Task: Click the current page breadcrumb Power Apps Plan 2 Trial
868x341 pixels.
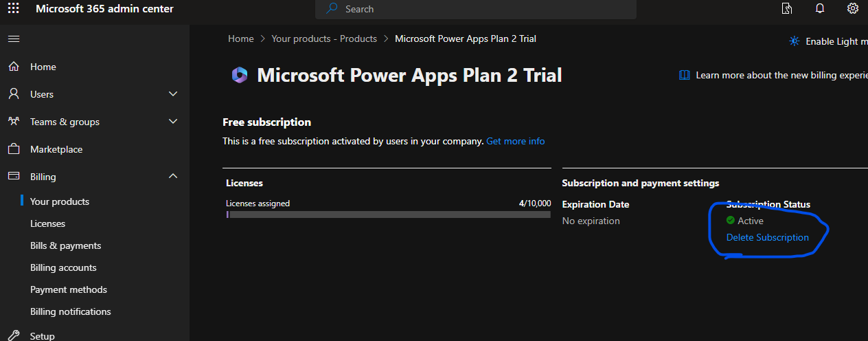Action: (x=466, y=38)
